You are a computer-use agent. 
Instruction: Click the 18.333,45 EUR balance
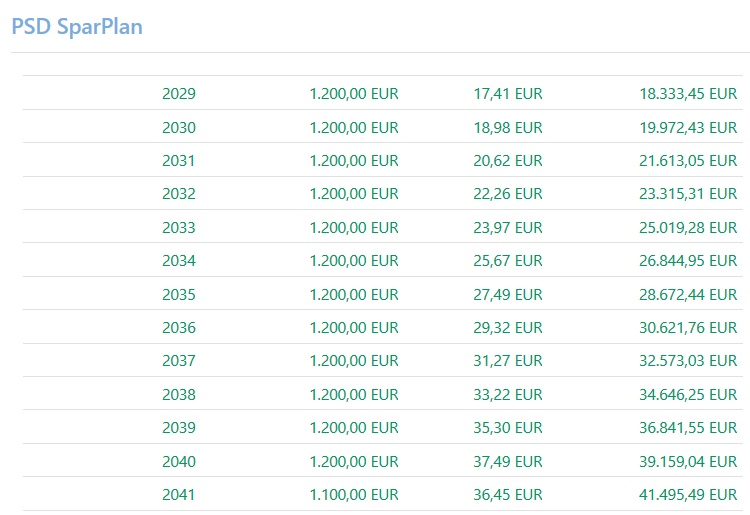pyautogui.click(x=688, y=94)
